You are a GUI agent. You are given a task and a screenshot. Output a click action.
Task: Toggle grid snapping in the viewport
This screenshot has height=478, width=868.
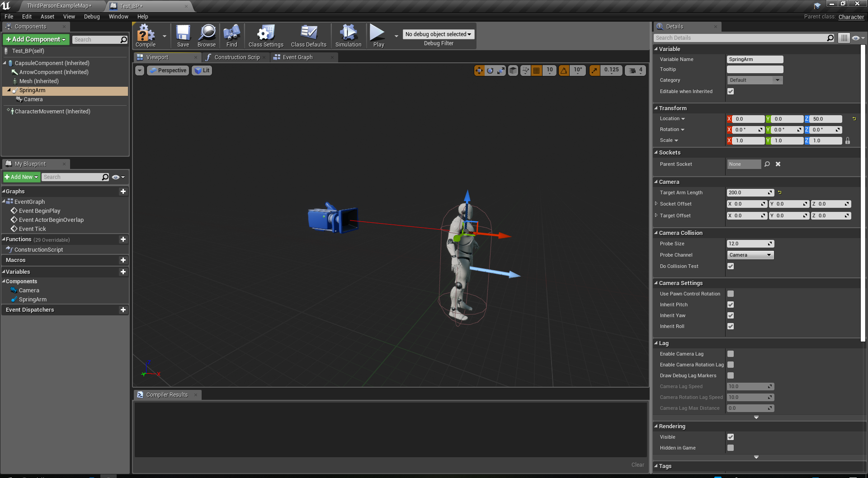pyautogui.click(x=536, y=70)
